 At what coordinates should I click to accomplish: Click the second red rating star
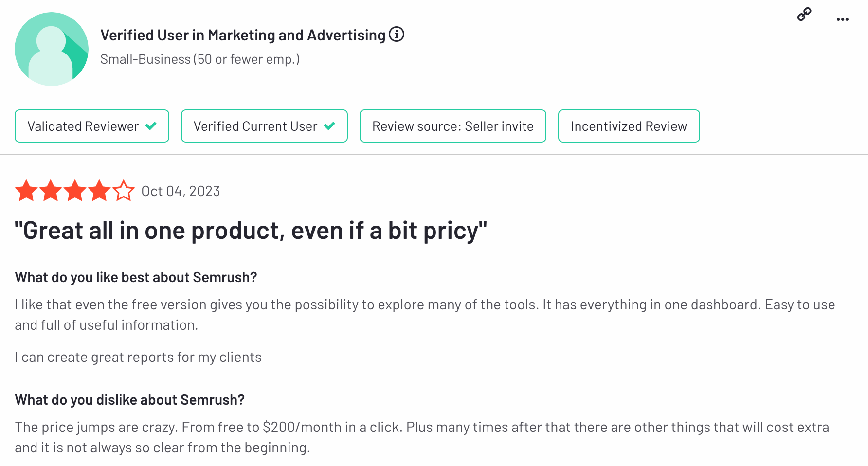[x=51, y=191]
